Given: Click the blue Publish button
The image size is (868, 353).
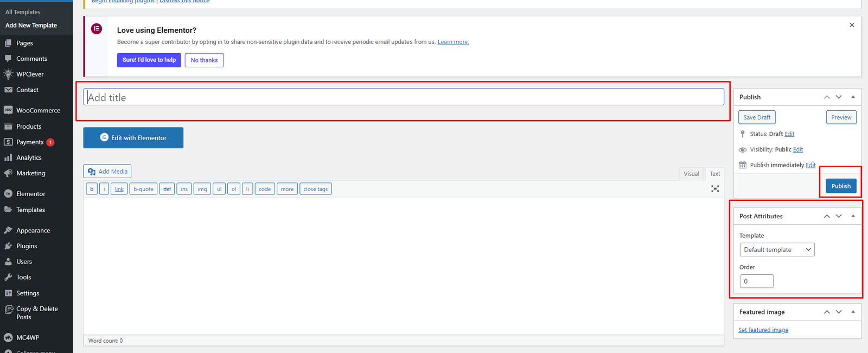Looking at the screenshot, I should pos(840,186).
